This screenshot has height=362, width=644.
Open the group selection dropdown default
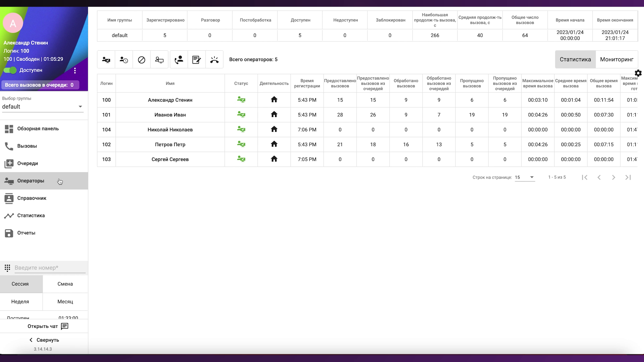click(x=43, y=107)
